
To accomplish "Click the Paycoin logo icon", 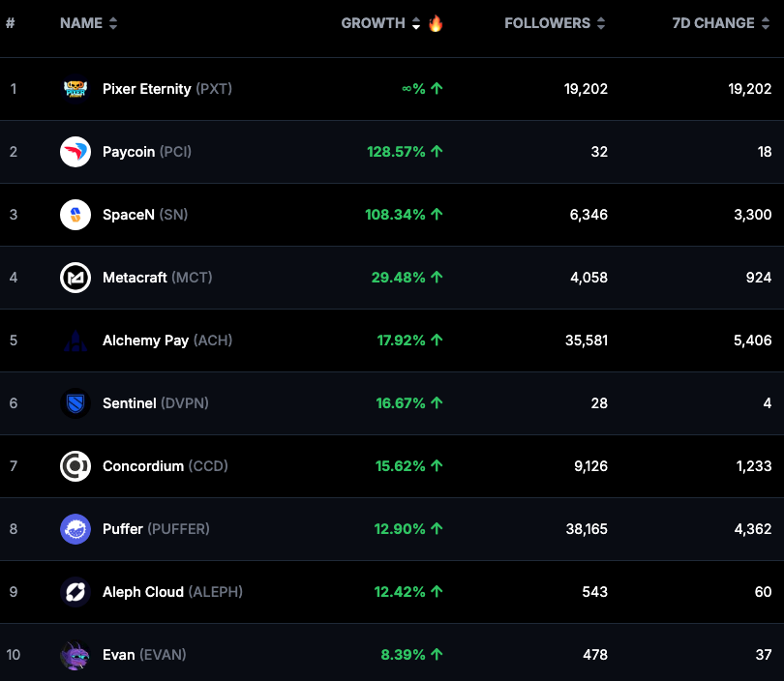I will tap(75, 152).
